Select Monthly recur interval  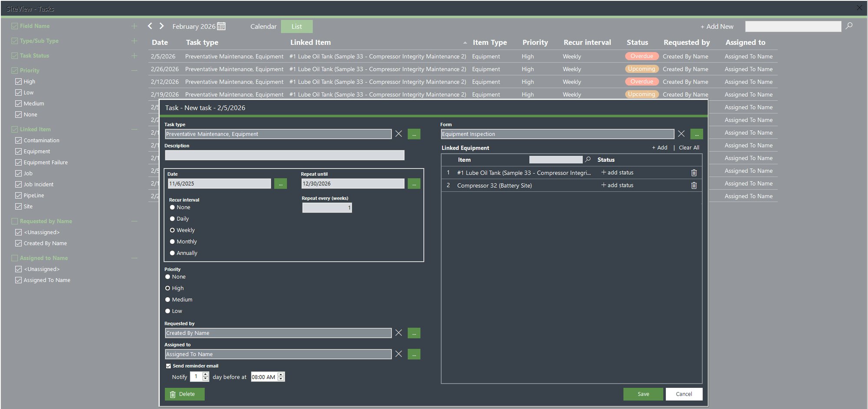(x=172, y=242)
